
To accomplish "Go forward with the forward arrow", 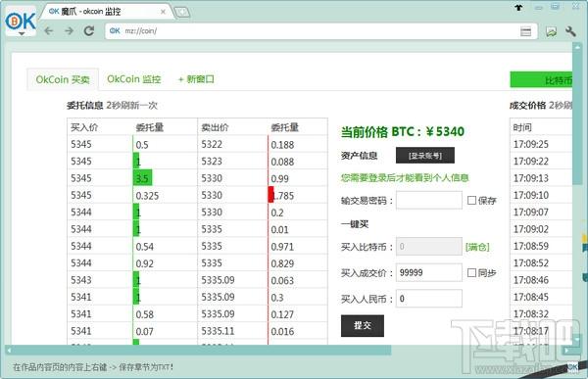I will (69, 30).
